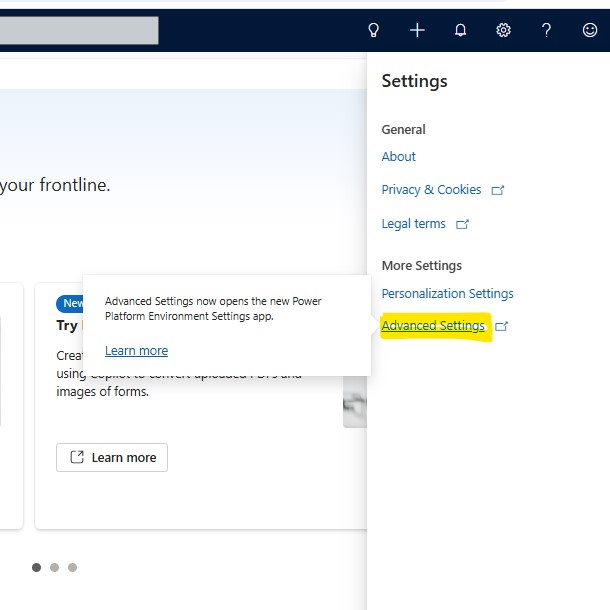Click the 'images of forms.' card text
610x610 pixels.
point(102,391)
